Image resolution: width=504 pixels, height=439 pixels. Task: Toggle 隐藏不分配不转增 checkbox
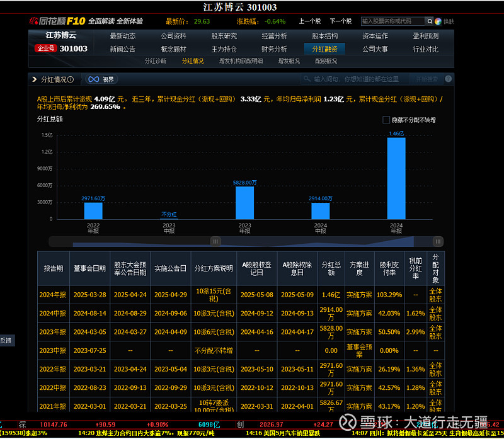tap(386, 120)
